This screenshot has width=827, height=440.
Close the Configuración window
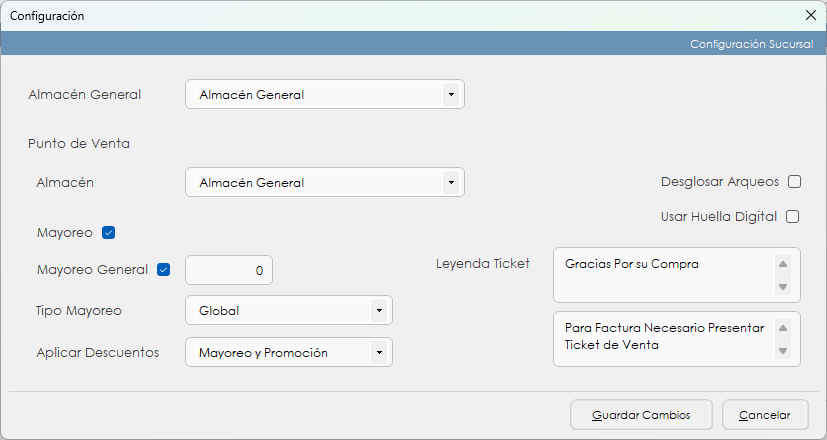tap(811, 15)
